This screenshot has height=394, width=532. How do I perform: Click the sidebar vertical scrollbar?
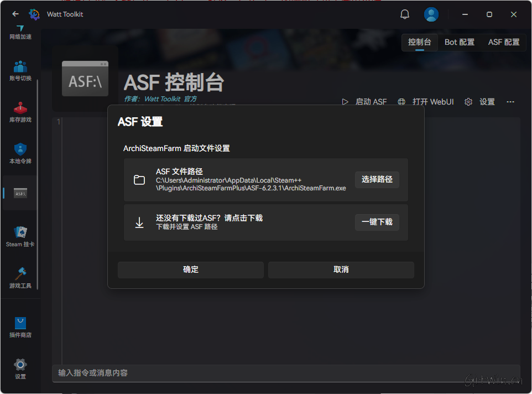37,184
